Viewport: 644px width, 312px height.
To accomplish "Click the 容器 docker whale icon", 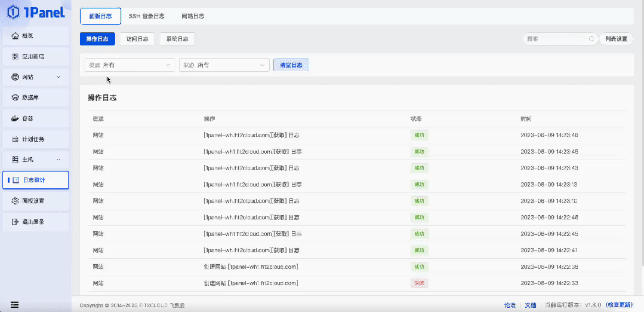I will point(15,118).
